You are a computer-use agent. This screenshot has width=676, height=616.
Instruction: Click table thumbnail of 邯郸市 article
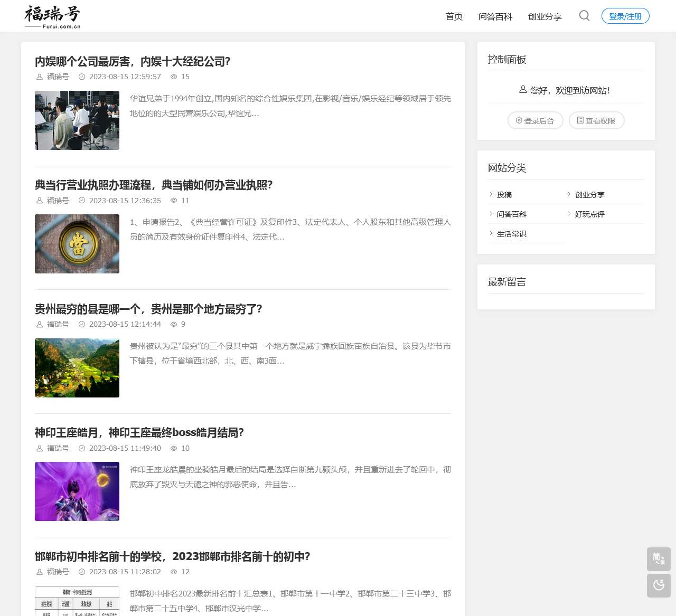pos(77,601)
